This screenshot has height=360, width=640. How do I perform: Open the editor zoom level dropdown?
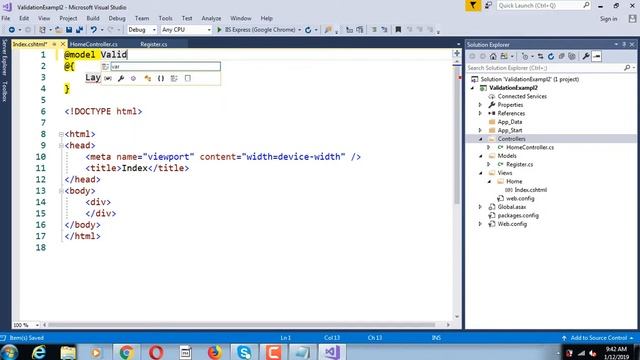point(37,325)
